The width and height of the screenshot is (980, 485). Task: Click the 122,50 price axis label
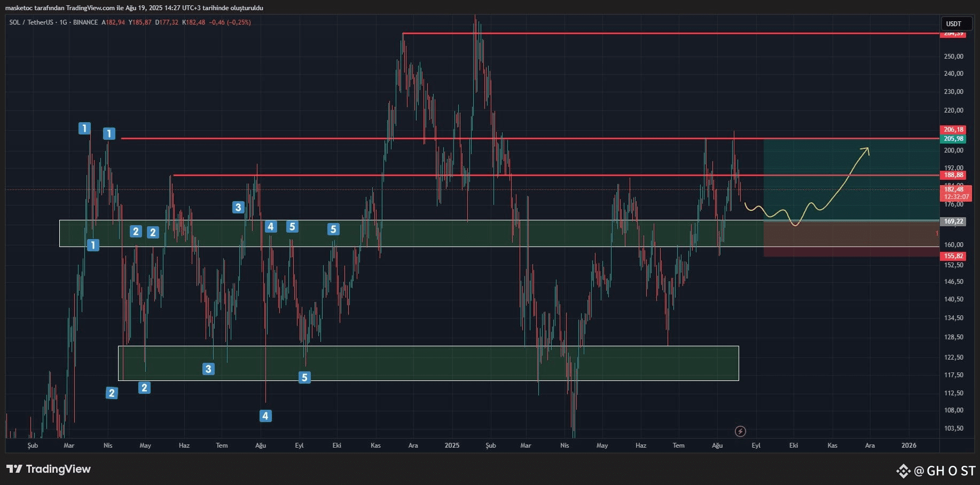[x=954, y=357]
